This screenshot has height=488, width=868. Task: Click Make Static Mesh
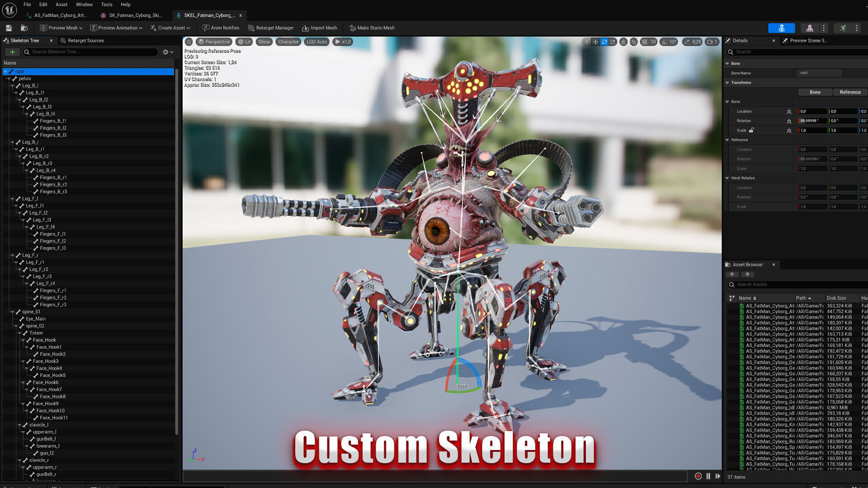372,28
